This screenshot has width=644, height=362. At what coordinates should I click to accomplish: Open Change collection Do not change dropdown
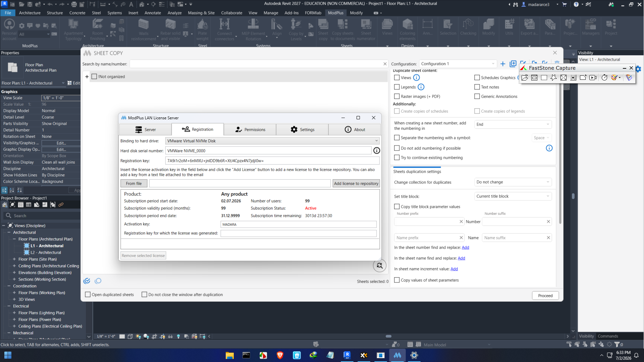tap(513, 182)
